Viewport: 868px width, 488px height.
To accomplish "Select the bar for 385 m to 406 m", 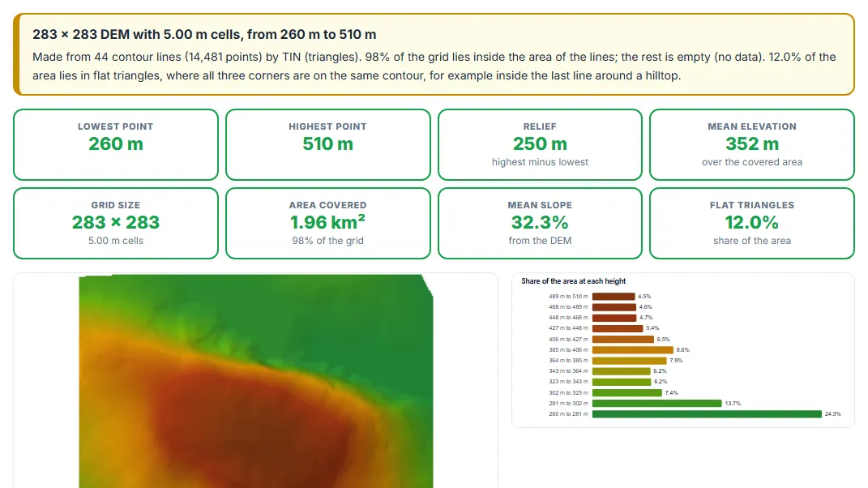I will pyautogui.click(x=633, y=350).
